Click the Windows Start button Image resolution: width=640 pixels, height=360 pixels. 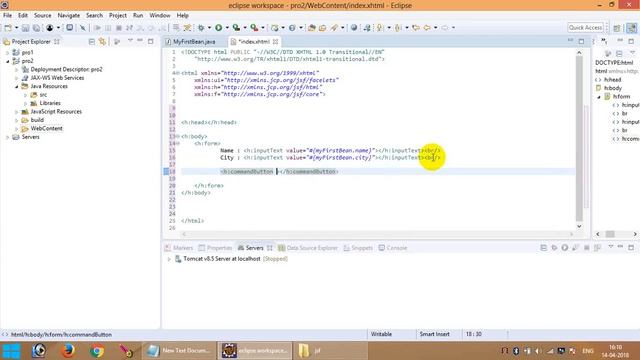11,351
